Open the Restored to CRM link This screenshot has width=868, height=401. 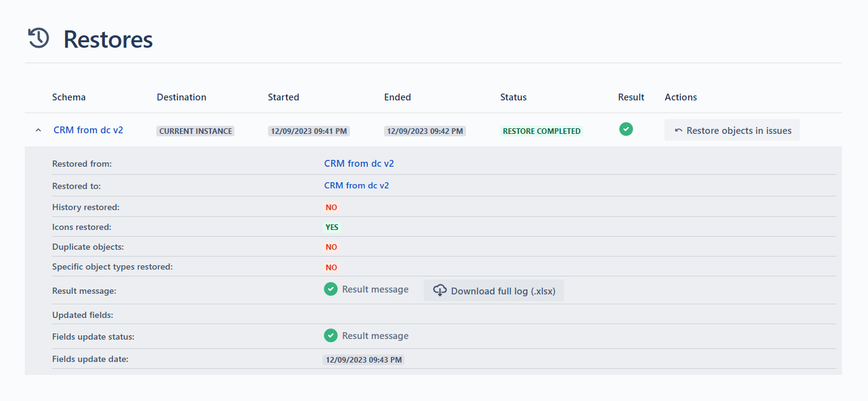[x=357, y=185]
